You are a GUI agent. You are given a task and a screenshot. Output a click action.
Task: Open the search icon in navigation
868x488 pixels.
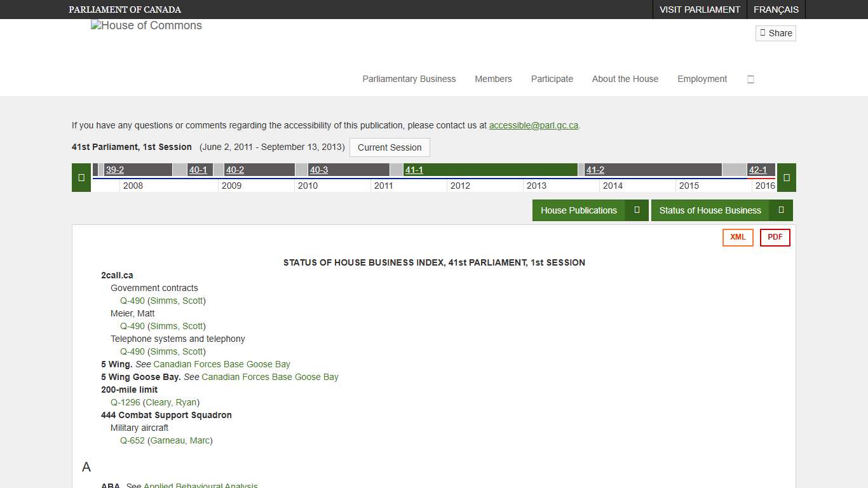(750, 79)
